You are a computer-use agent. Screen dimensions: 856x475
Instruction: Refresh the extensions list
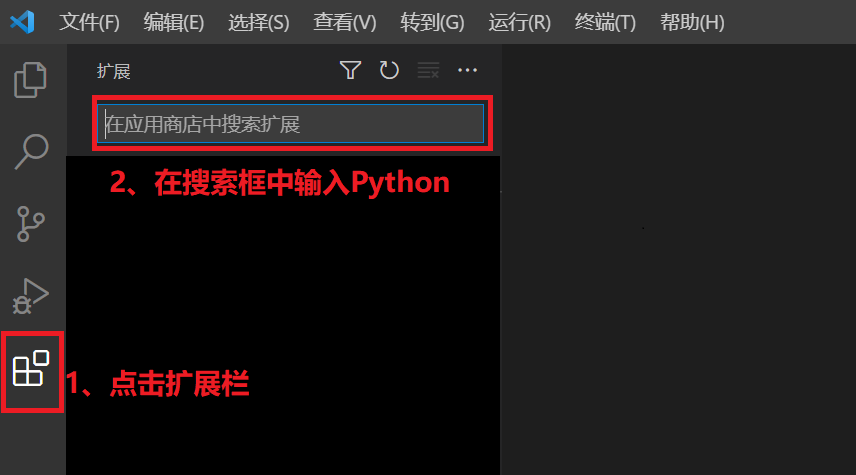point(389,70)
